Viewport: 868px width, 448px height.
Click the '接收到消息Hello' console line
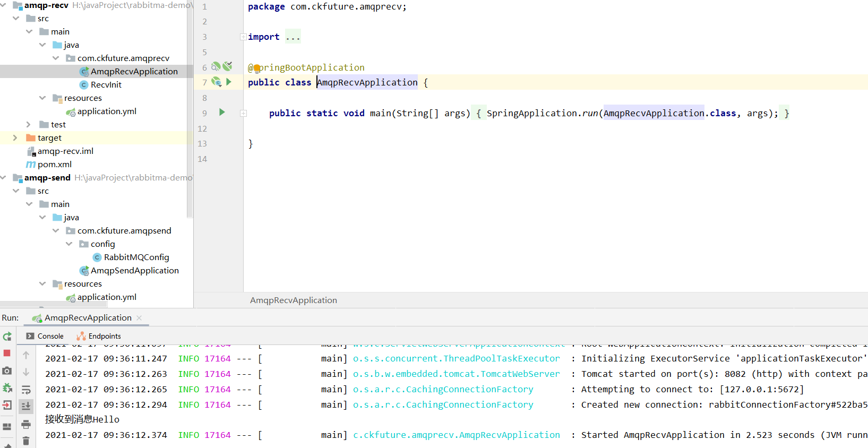tap(82, 419)
